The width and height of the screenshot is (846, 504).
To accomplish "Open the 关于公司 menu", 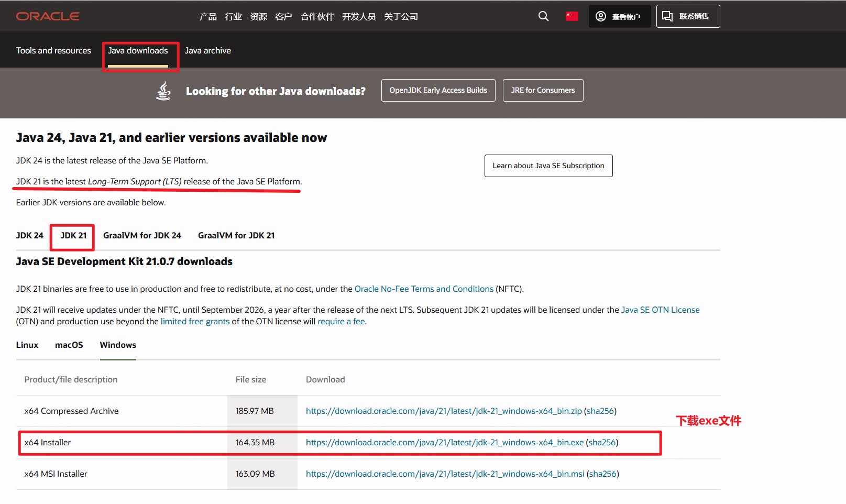I will pos(401,17).
